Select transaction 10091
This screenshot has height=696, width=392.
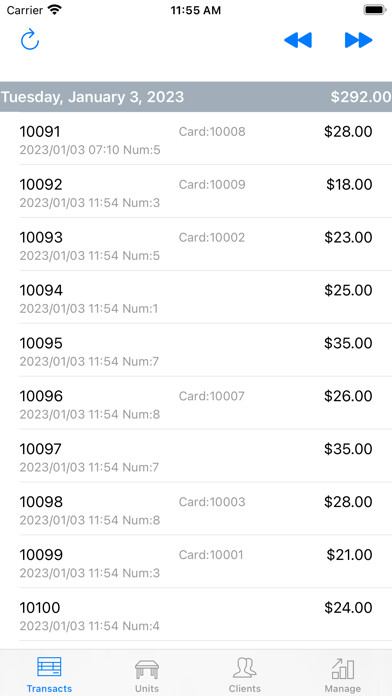click(x=196, y=138)
